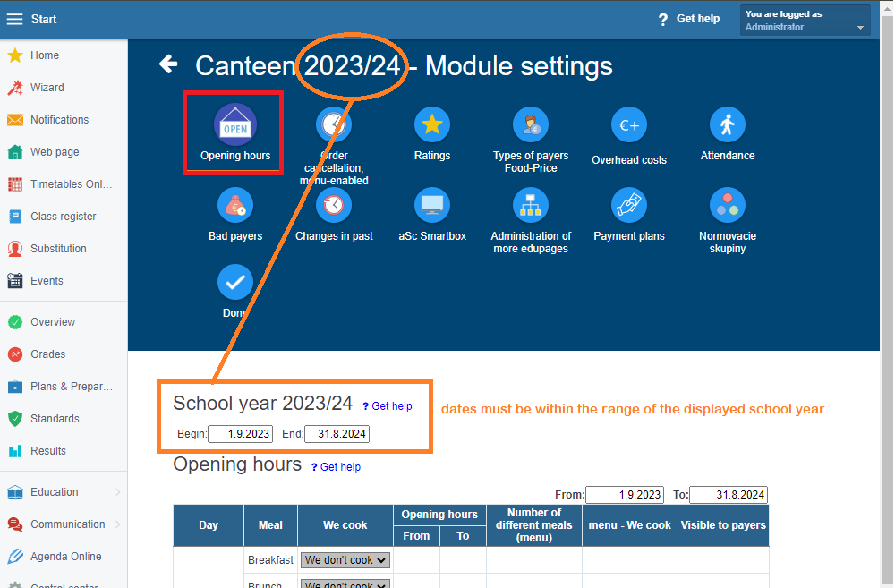The width and height of the screenshot is (895, 588).
Task: Click the Events calendar sidebar icon
Action: click(15, 281)
